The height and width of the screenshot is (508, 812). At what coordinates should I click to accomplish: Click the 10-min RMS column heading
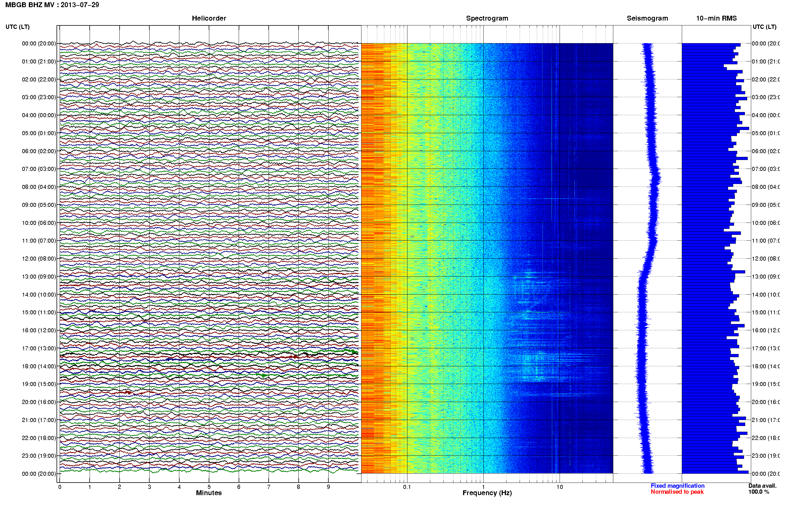click(x=716, y=18)
